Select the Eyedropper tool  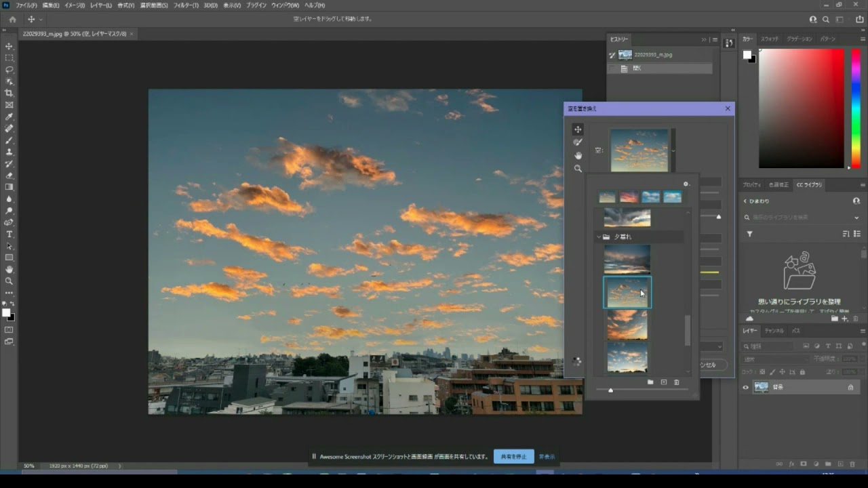click(x=9, y=117)
